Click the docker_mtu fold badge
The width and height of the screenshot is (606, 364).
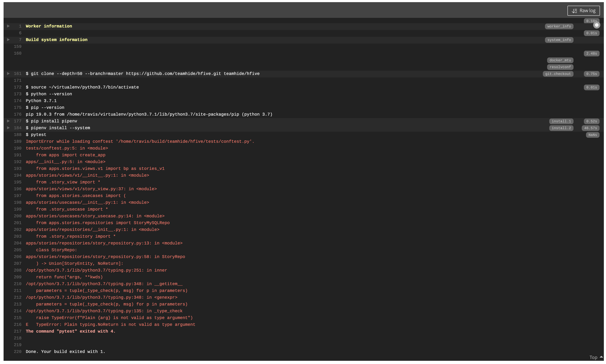coord(560,60)
